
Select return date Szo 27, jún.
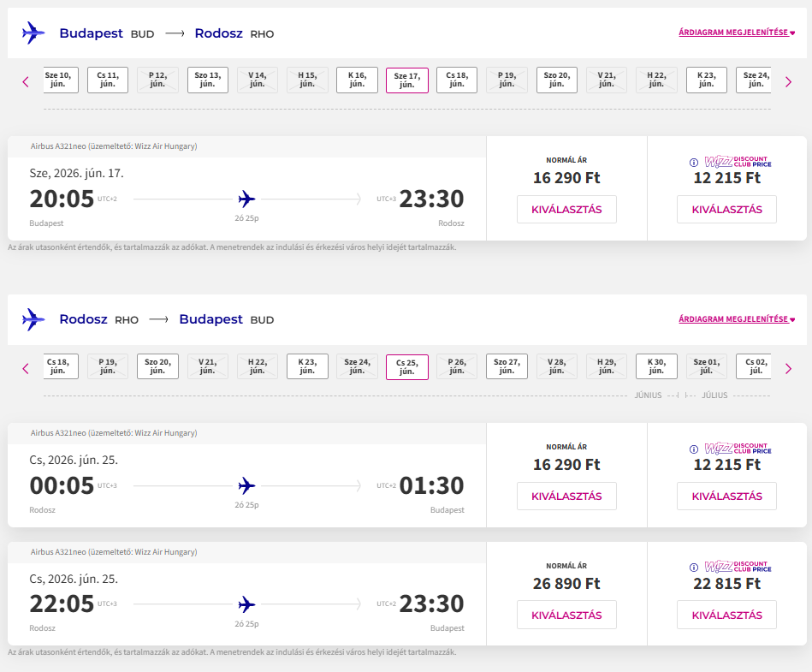[x=507, y=366]
